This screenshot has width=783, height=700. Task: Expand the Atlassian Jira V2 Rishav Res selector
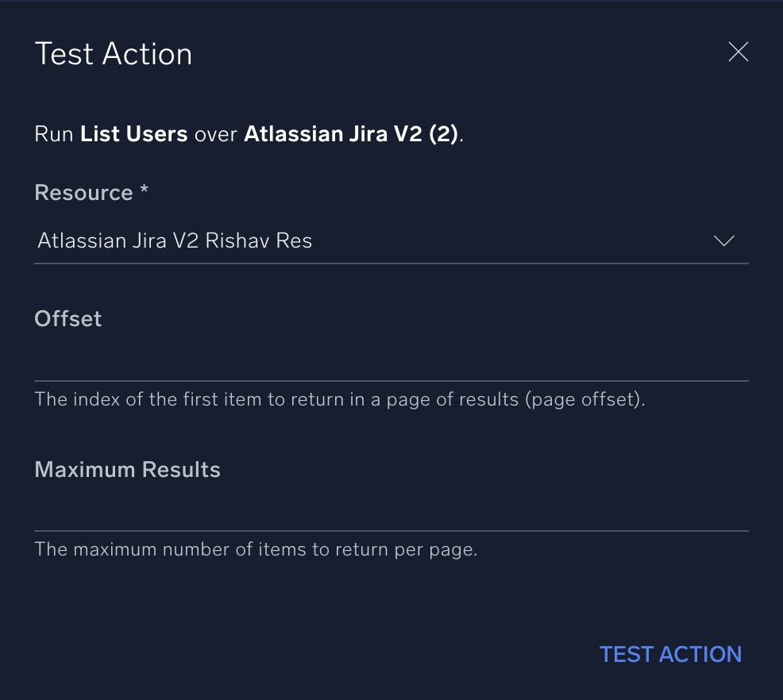(723, 240)
